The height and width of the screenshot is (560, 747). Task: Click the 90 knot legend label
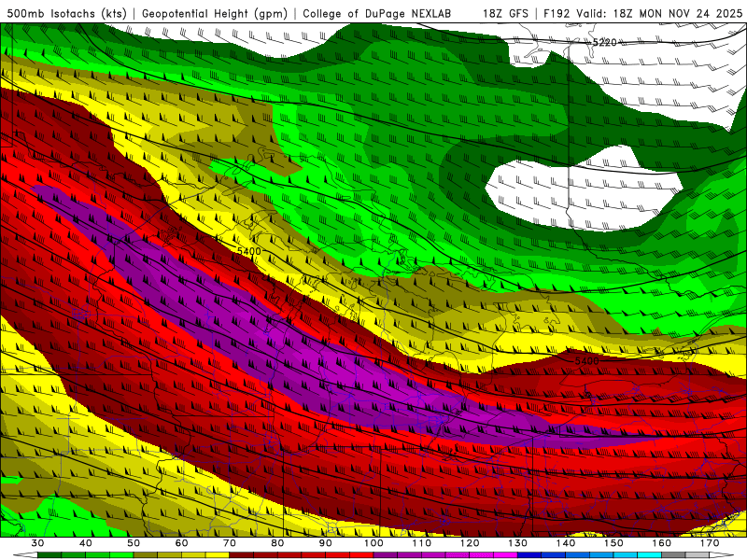326,543
